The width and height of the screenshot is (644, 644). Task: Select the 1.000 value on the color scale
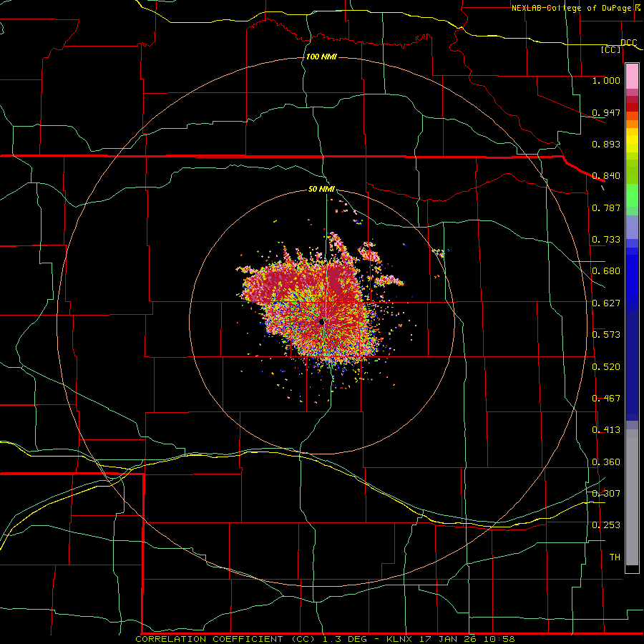coord(606,80)
